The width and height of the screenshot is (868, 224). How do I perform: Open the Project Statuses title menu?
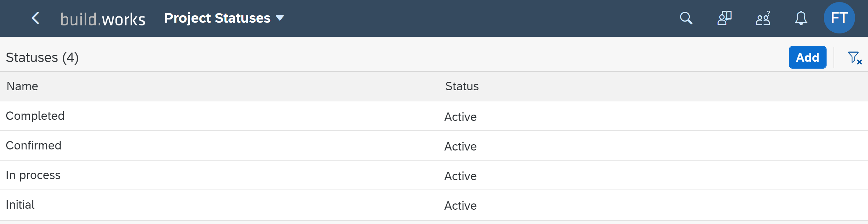(217, 18)
